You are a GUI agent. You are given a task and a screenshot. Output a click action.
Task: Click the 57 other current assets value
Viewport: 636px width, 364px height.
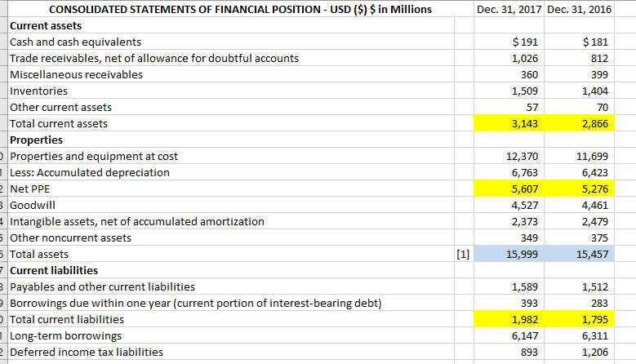pos(532,107)
